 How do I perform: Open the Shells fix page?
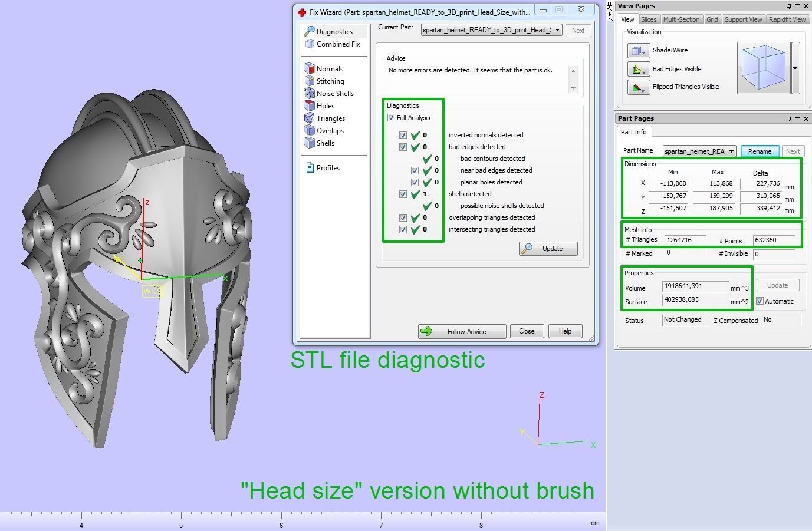320,143
